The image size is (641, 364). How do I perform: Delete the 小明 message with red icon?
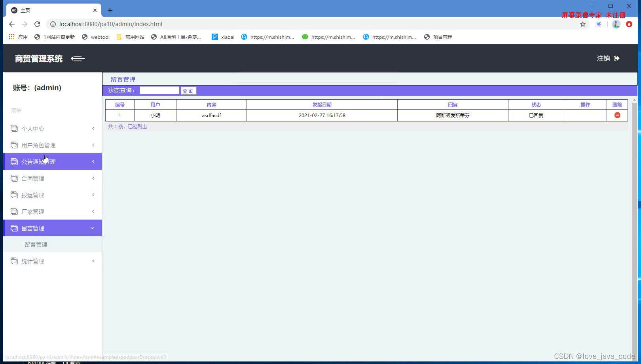[617, 115]
